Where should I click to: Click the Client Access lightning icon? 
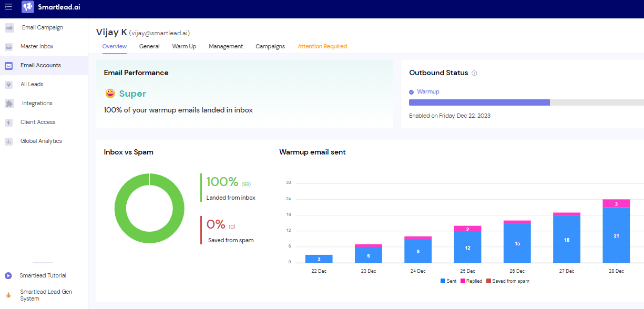(9, 122)
